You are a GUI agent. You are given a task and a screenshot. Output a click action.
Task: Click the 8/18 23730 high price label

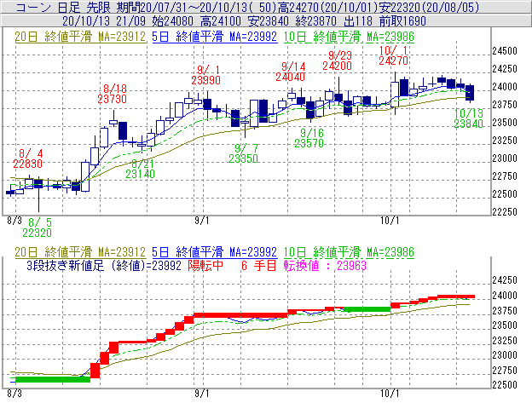tap(112, 94)
